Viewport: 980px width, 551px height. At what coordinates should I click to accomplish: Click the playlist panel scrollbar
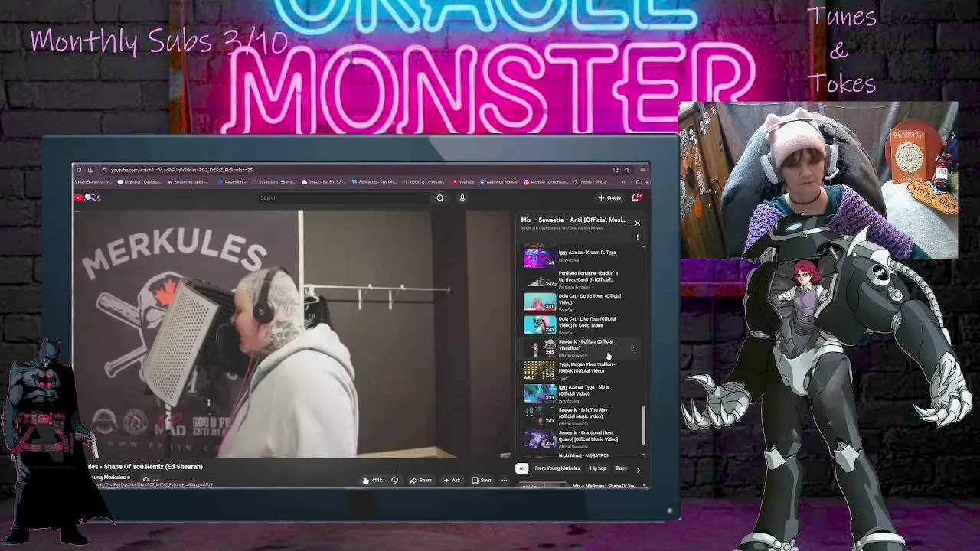(643, 425)
